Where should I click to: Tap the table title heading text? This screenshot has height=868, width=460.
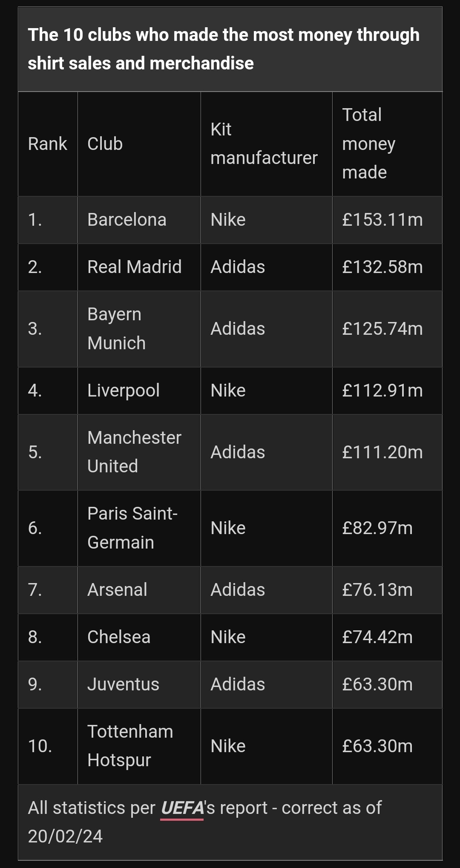(224, 49)
